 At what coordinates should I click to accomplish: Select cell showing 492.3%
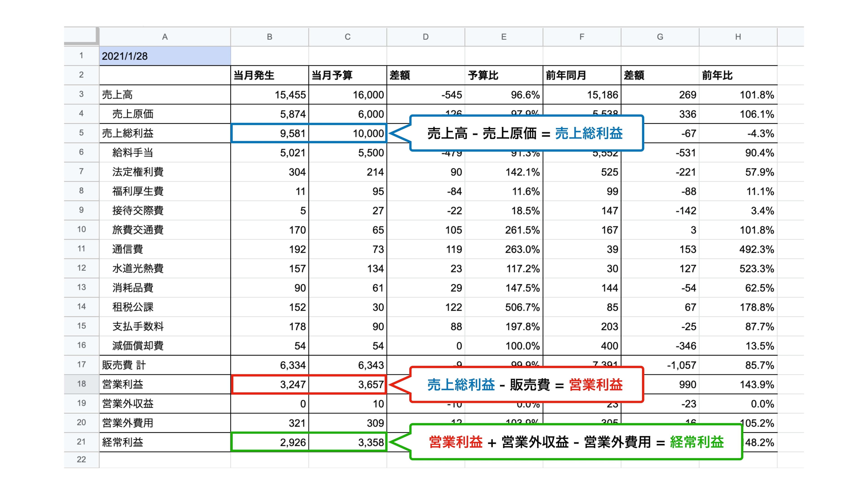pyautogui.click(x=738, y=249)
